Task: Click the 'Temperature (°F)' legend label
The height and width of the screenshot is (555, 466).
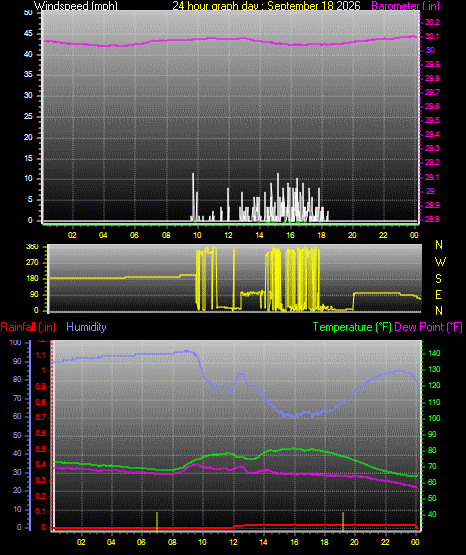Action: tap(352, 327)
